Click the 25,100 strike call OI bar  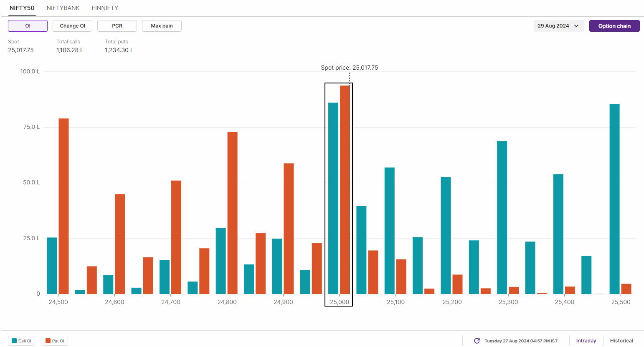coord(390,231)
